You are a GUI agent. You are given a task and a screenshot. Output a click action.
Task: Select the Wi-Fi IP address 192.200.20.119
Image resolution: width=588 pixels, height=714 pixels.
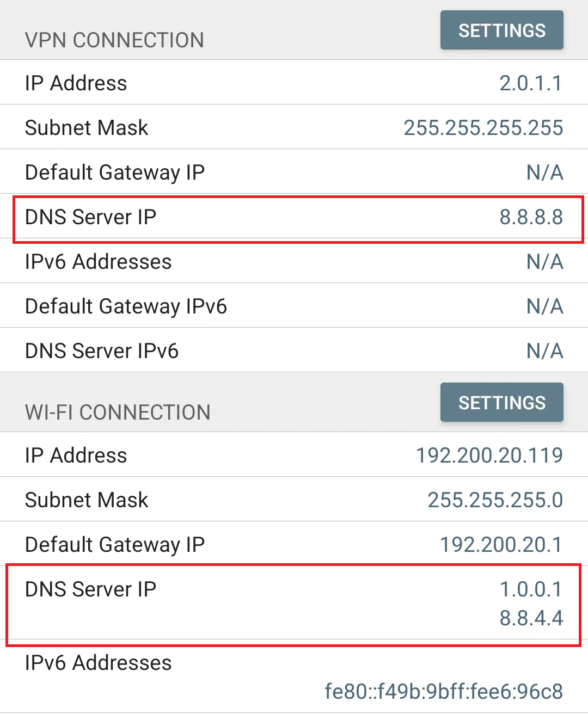tap(489, 456)
